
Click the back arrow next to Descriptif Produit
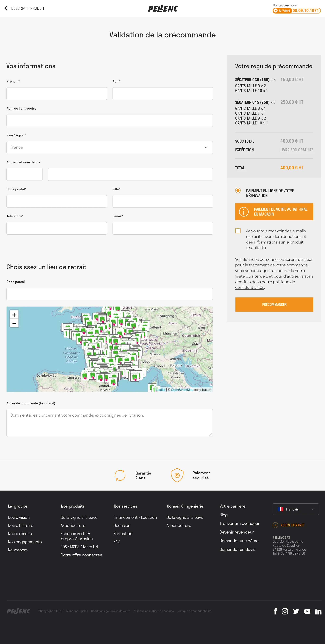[6, 8]
